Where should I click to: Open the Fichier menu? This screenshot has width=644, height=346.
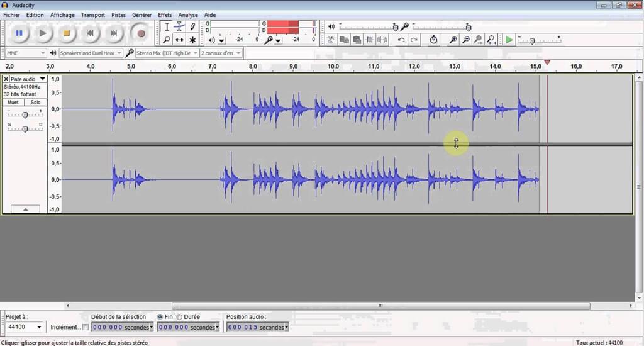(11, 15)
